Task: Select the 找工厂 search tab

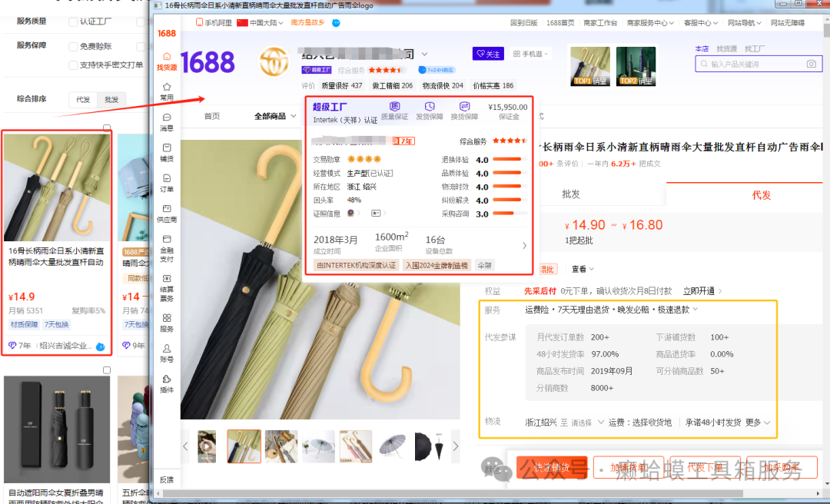Action: click(755, 48)
